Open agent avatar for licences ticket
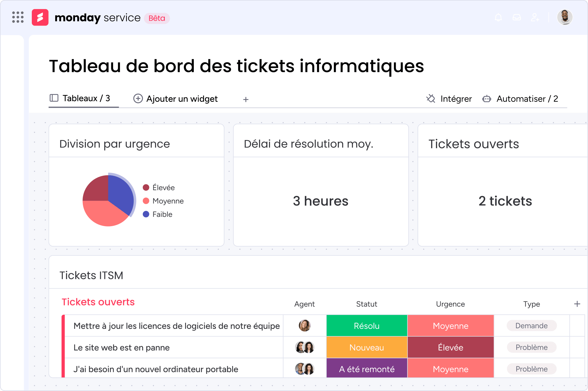The image size is (588, 391). pyautogui.click(x=304, y=326)
